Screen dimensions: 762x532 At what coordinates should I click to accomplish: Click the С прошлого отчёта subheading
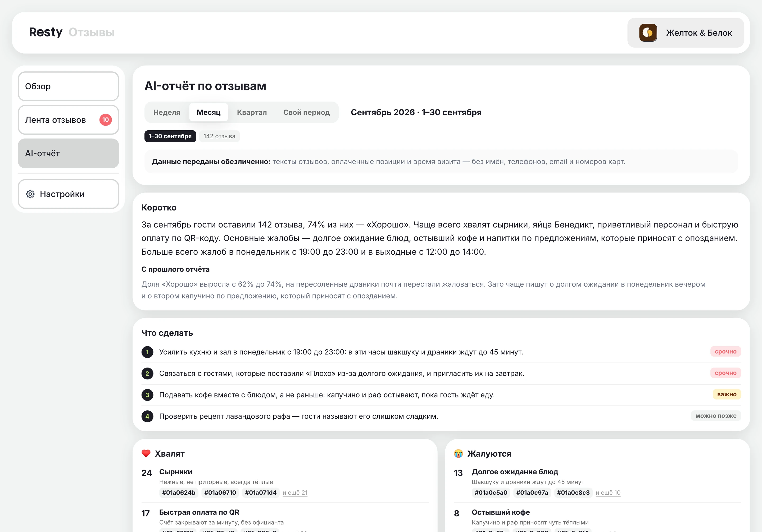(x=175, y=269)
